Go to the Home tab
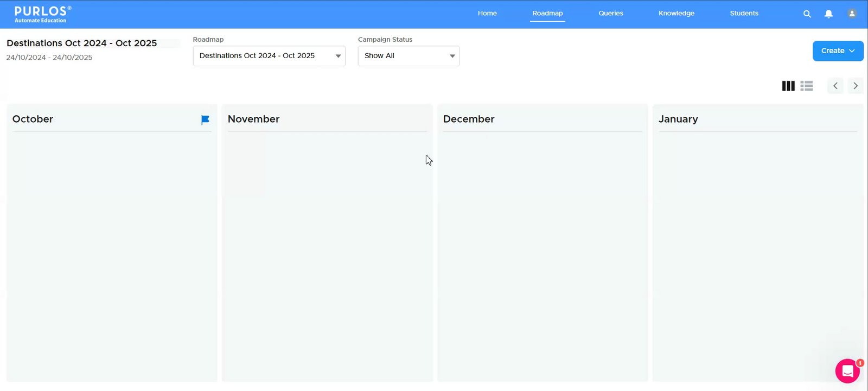The height and width of the screenshot is (391, 868). coord(487,14)
